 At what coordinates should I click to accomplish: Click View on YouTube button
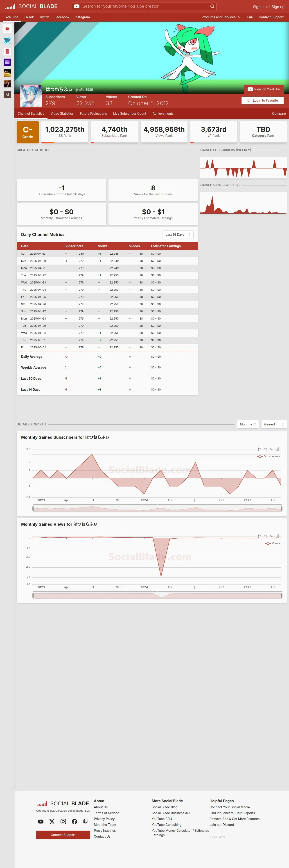coord(264,89)
